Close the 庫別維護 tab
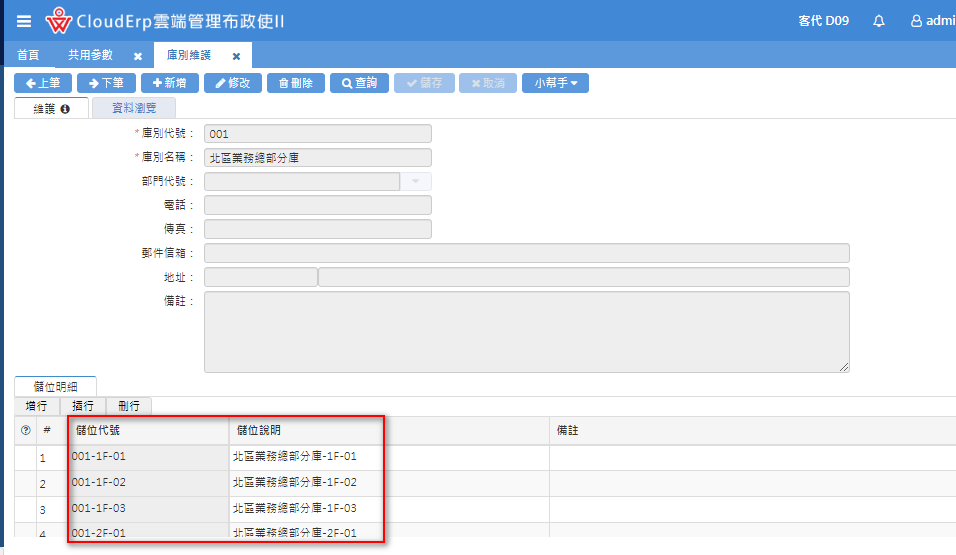This screenshot has height=555, width=956. click(x=236, y=56)
